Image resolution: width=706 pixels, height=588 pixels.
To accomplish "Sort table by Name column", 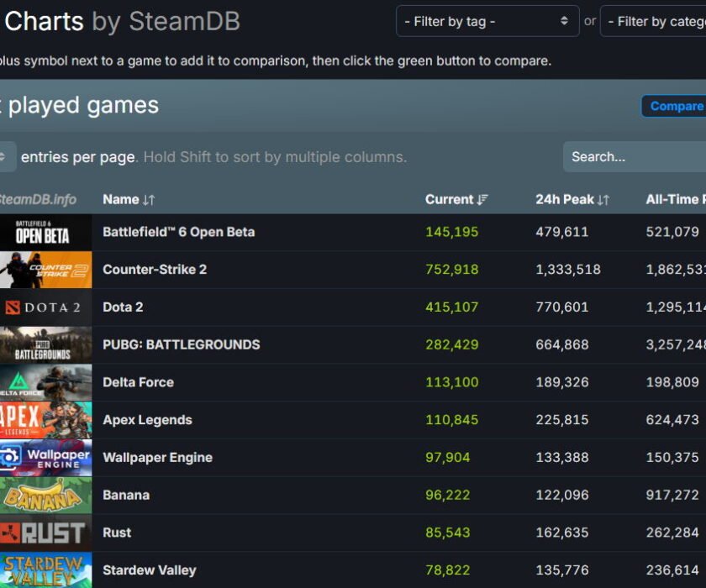I will tap(129, 199).
